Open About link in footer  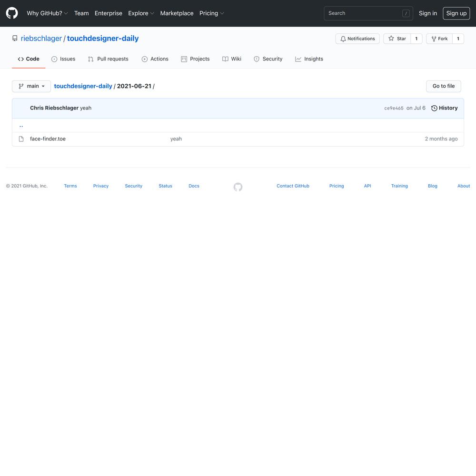pos(464,186)
